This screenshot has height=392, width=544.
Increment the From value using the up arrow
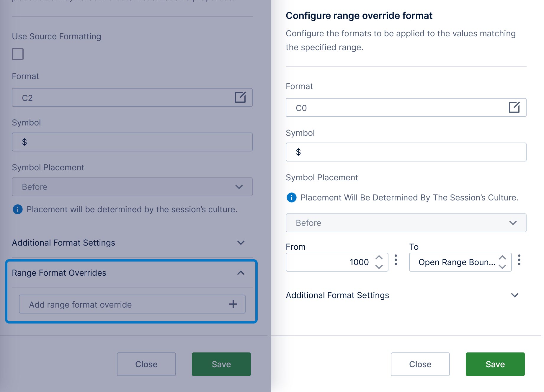point(379,258)
